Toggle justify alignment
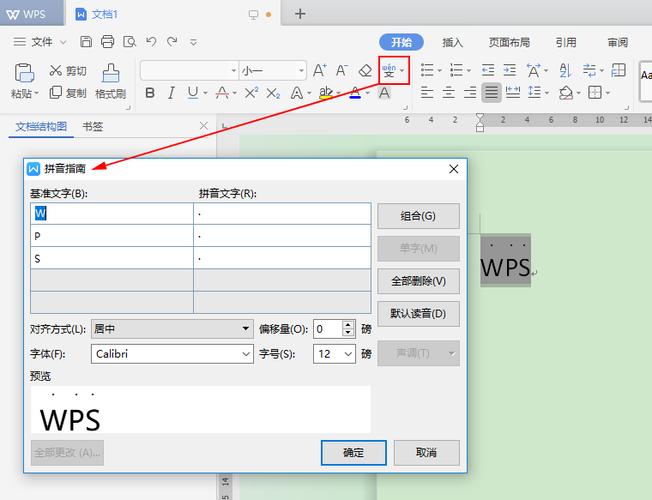The width and height of the screenshot is (652, 500). (491, 92)
